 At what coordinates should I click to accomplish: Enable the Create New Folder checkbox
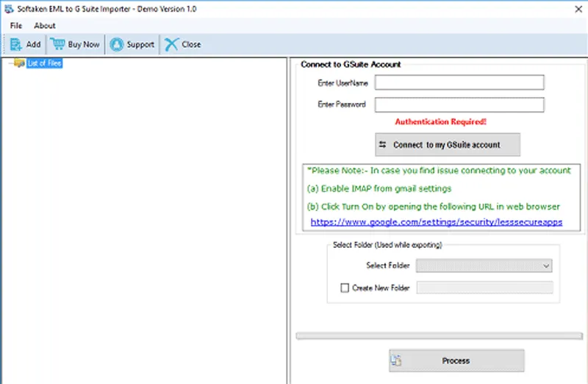pos(345,288)
